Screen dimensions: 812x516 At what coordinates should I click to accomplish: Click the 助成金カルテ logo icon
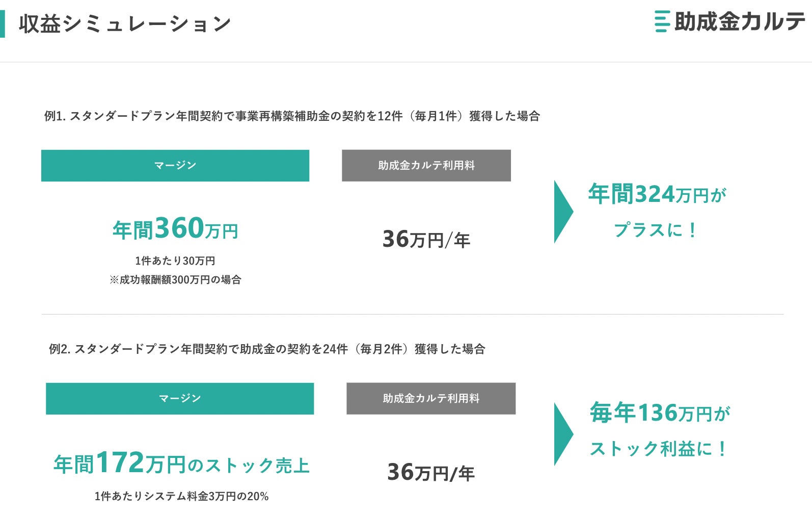662,21
